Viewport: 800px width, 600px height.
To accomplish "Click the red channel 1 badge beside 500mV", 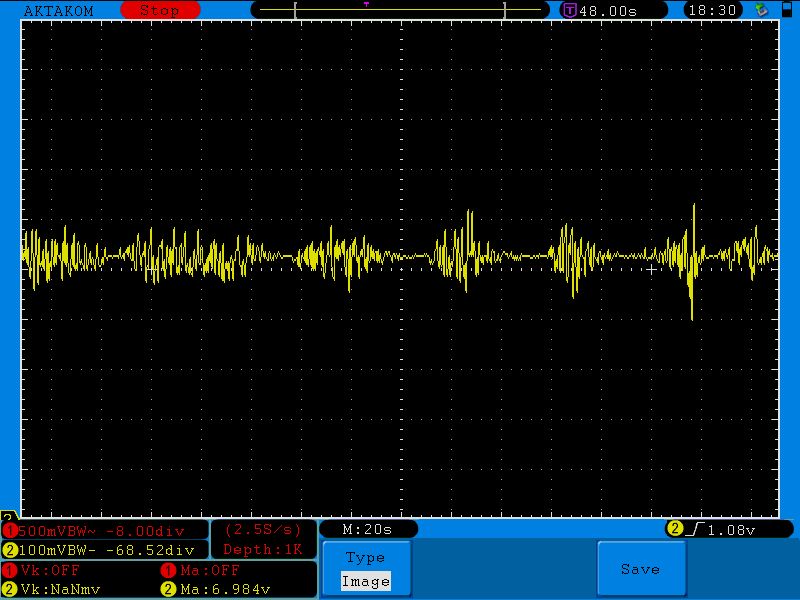I will pos(10,531).
